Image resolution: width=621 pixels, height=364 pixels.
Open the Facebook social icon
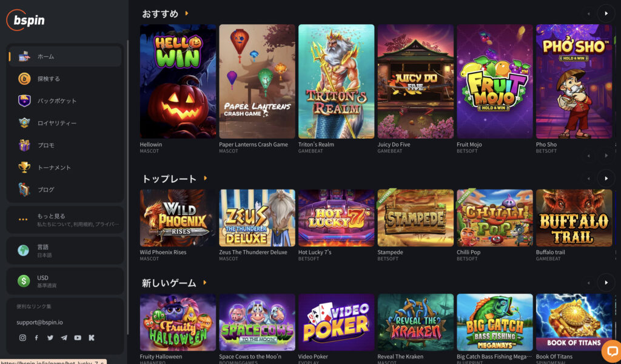coord(36,338)
